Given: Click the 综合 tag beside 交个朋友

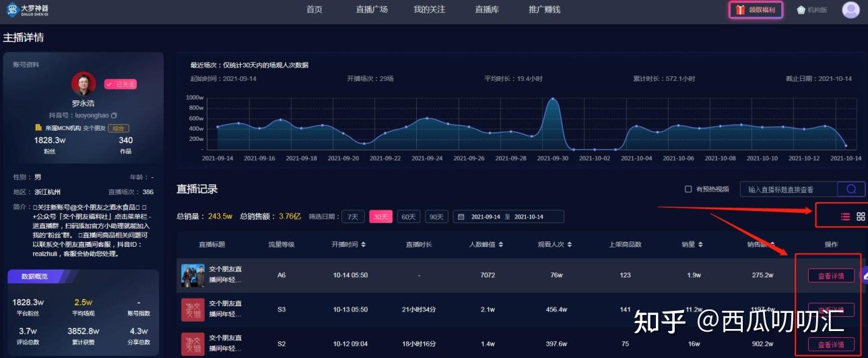Looking at the screenshot, I should click(119, 127).
